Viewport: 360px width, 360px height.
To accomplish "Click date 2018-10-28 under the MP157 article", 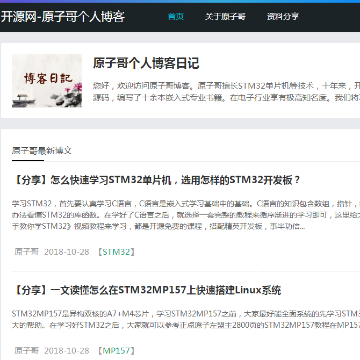I will (67, 351).
